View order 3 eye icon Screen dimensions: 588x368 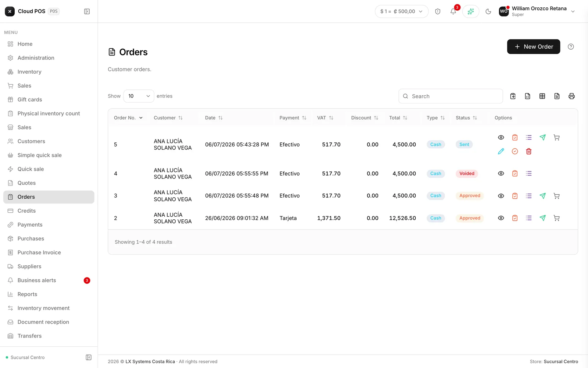click(x=501, y=196)
